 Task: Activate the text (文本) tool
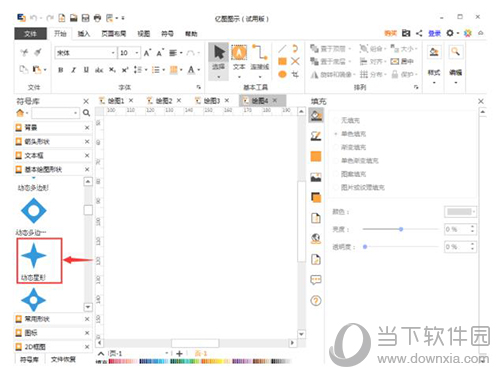[x=239, y=62]
